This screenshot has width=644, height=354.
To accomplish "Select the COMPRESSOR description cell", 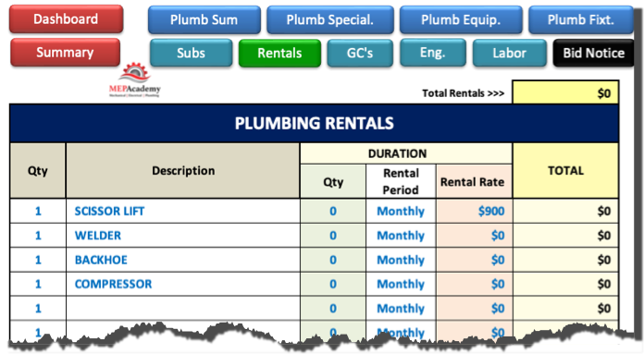I will pos(183,284).
